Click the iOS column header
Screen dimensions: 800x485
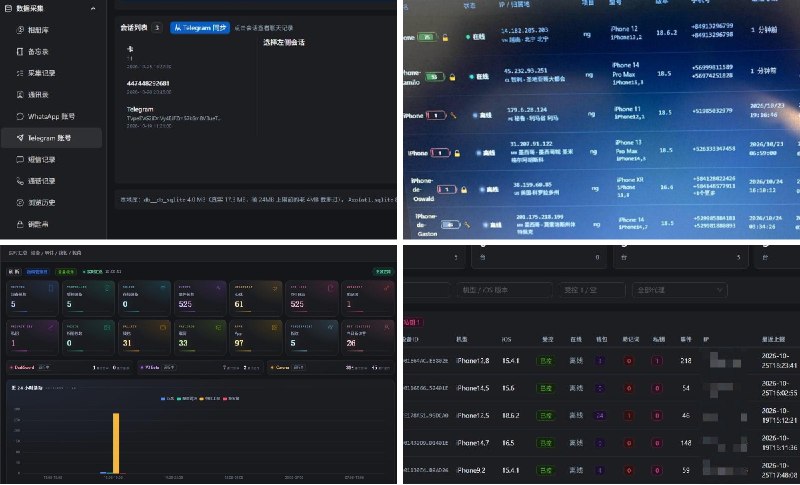(506, 339)
